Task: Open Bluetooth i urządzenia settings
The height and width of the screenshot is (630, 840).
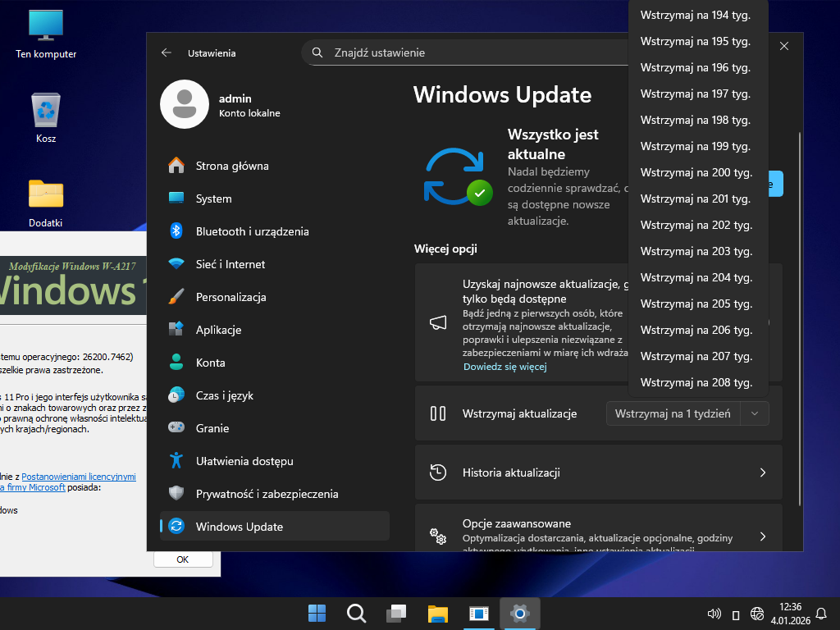Action: (252, 231)
